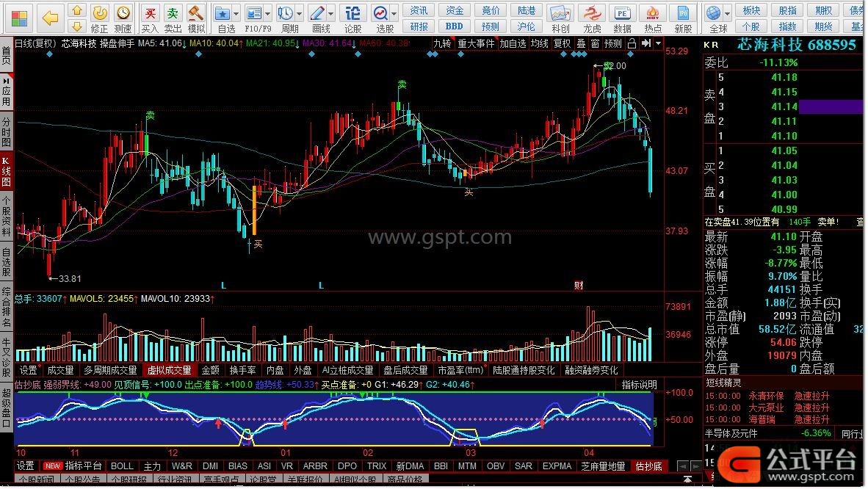This screenshot has height=489, width=868.
Task: Open the 分时图 sidebar tab
Action: [x=6, y=132]
